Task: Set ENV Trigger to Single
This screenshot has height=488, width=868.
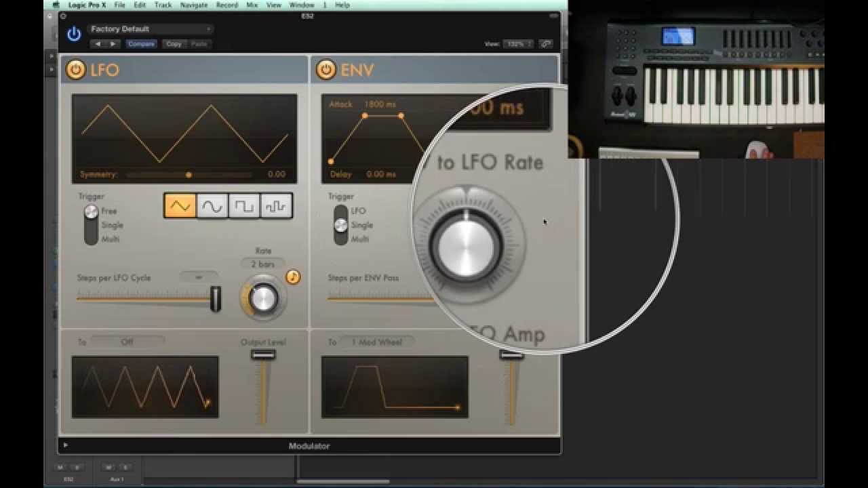Action: click(x=361, y=225)
